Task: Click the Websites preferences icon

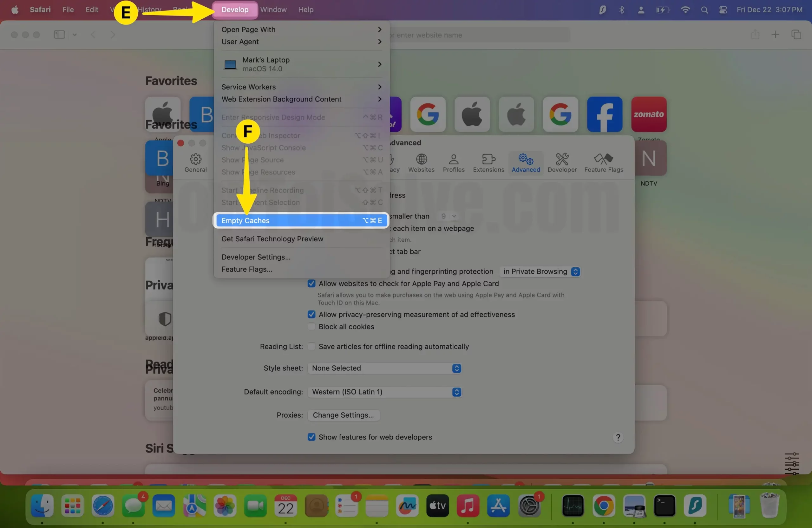Action: [x=422, y=162]
